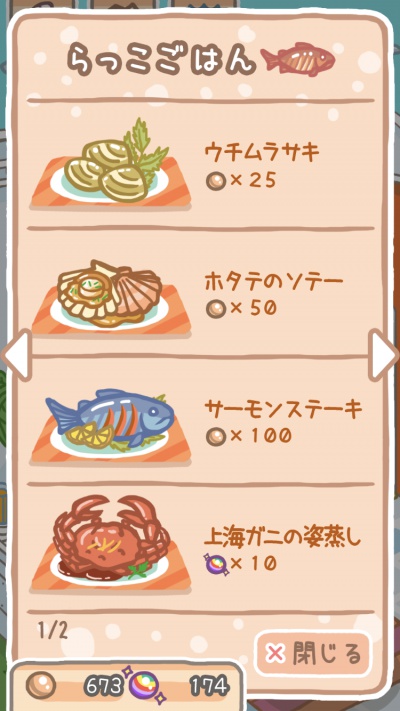Go to the previous page with the left arrow

pos(17,355)
